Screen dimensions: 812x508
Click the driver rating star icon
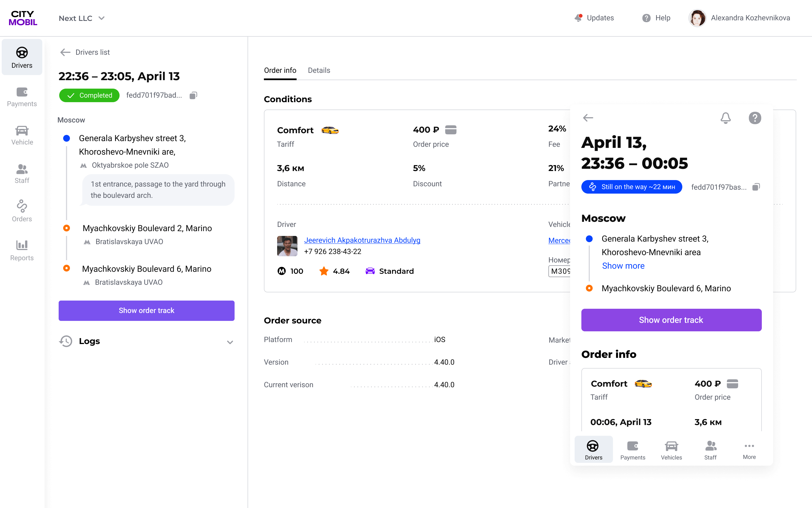[x=324, y=271]
